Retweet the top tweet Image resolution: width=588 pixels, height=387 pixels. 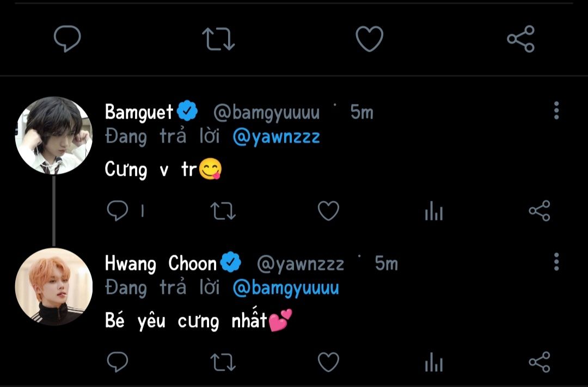pyautogui.click(x=218, y=39)
